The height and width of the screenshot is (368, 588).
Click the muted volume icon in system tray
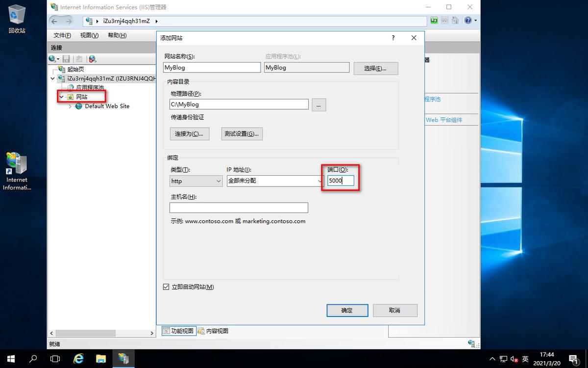[x=514, y=359]
